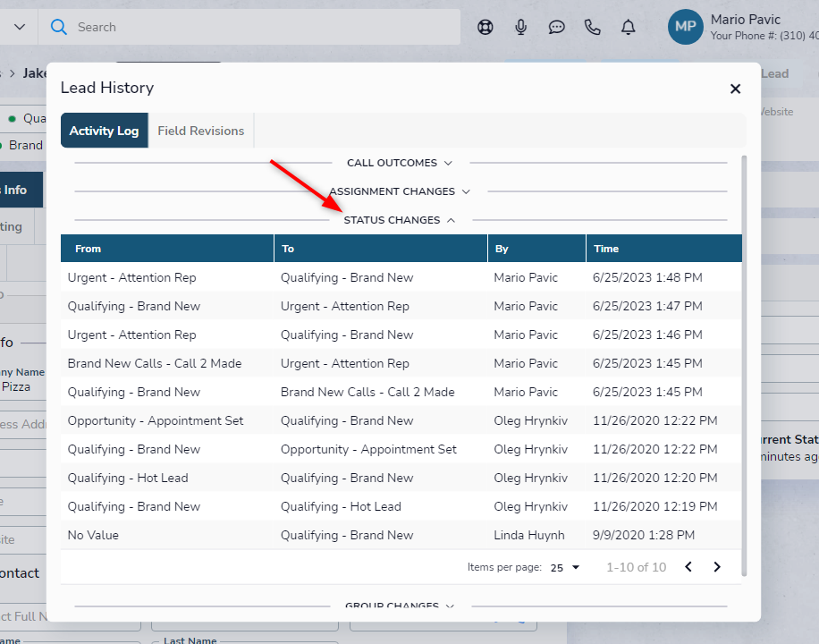The width and height of the screenshot is (819, 644).
Task: Open the Items per page dropdown
Action: pyautogui.click(x=565, y=568)
